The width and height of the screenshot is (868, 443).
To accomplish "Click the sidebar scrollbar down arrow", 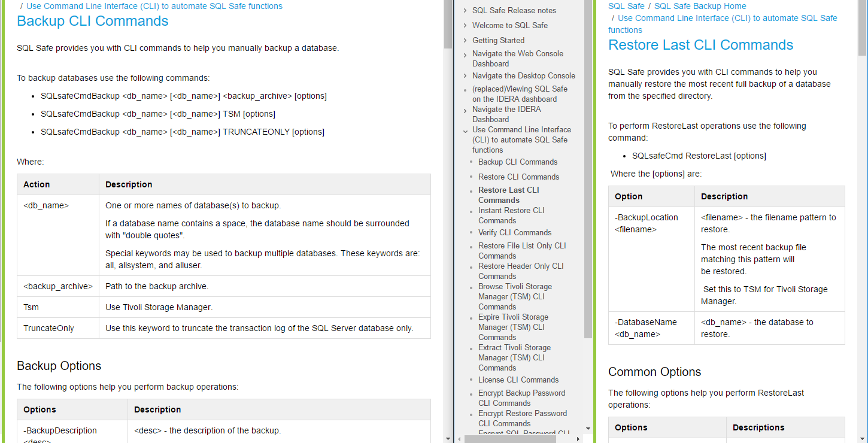I will click(588, 429).
